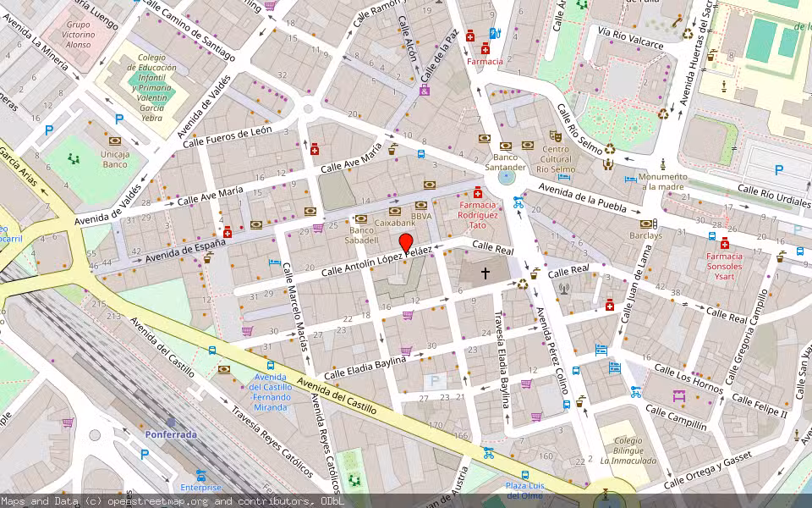Click the Colegio Bilingüe La Inmaculada label
The image size is (812, 508).
click(628, 450)
